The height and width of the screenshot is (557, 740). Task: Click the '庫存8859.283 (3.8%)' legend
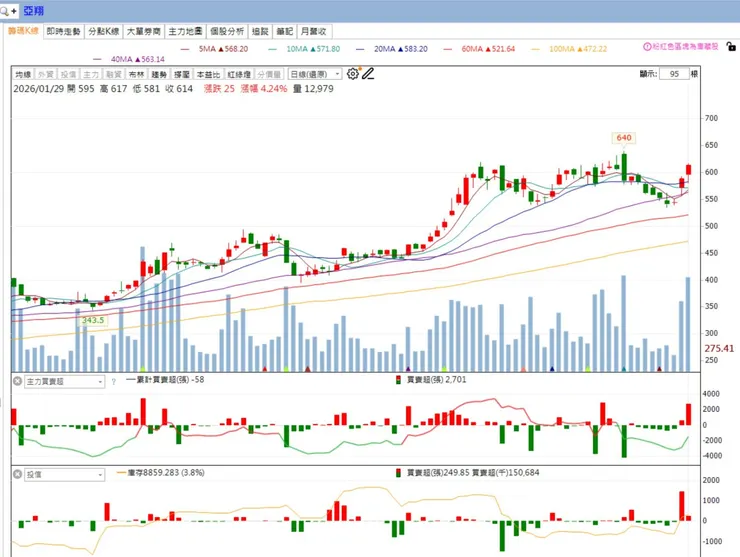[x=160, y=473]
